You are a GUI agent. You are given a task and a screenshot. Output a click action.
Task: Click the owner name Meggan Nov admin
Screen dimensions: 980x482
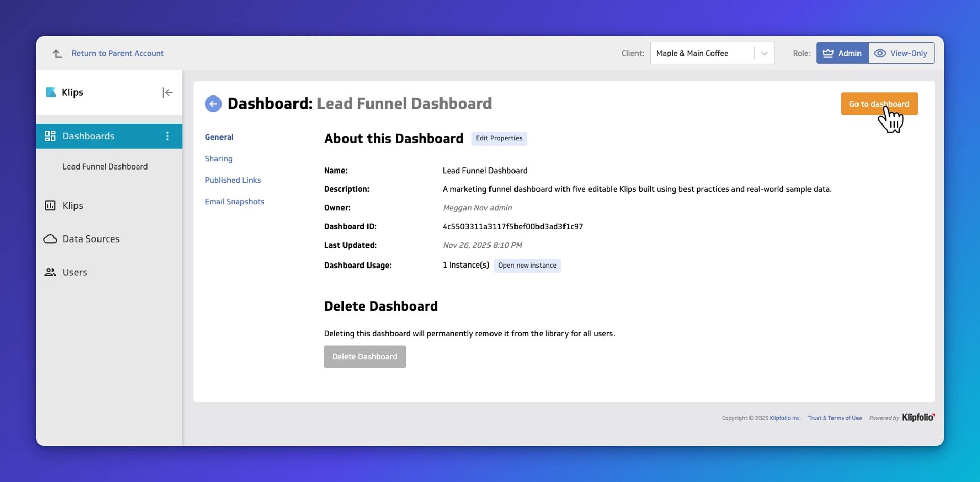pos(477,208)
